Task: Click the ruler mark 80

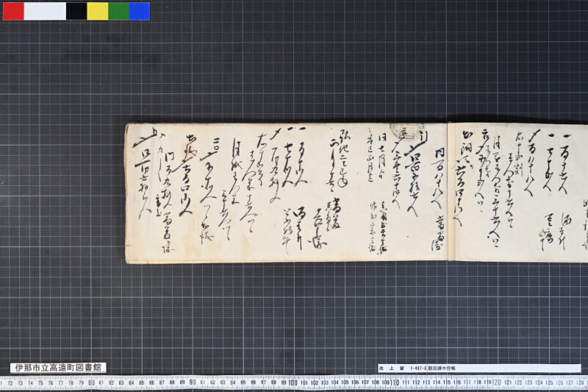Action: coord(91,382)
